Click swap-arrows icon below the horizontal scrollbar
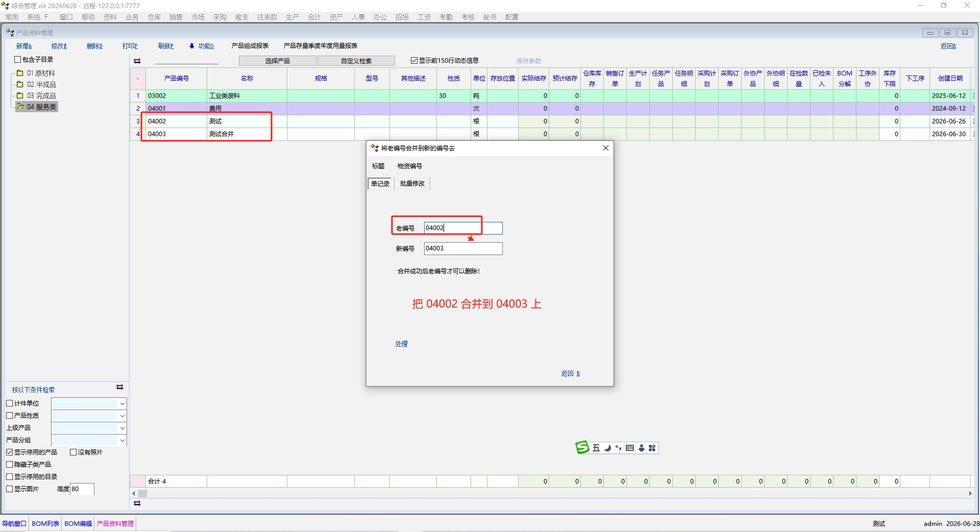The height and width of the screenshot is (532, 980). click(137, 503)
